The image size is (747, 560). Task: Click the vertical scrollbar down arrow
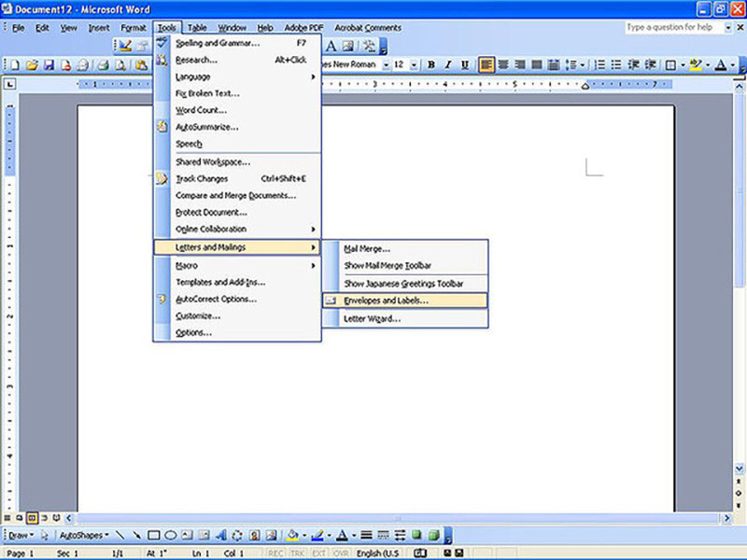coord(739,469)
